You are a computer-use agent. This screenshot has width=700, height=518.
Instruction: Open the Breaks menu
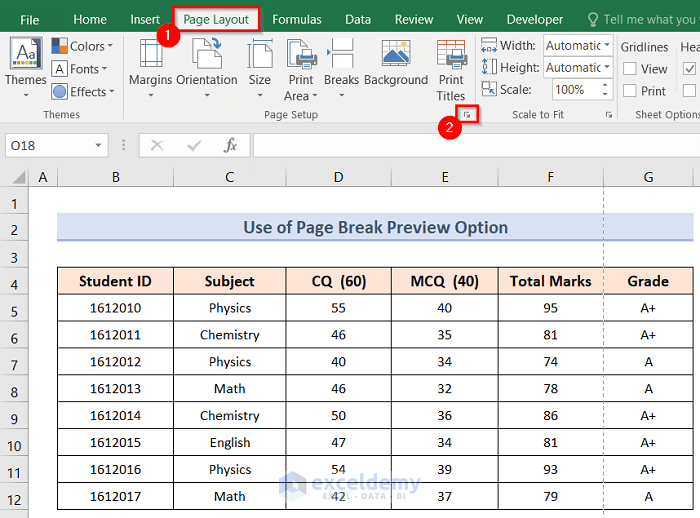pyautogui.click(x=342, y=68)
